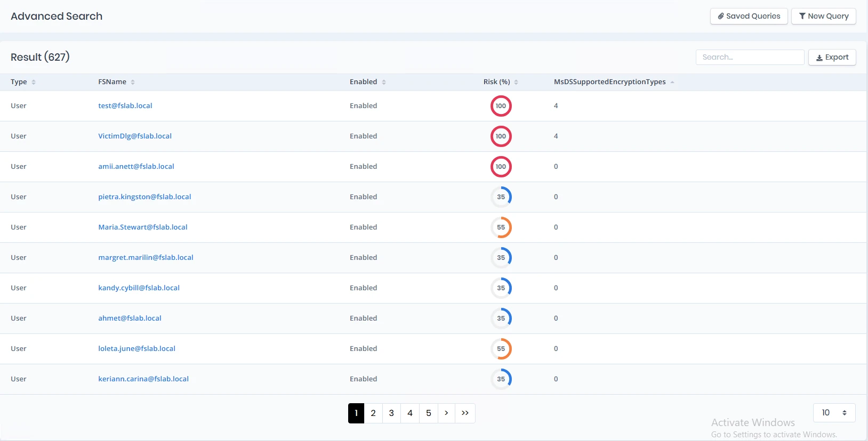Click risk gauge 35 for ahmet@fslab.local

(x=501, y=318)
